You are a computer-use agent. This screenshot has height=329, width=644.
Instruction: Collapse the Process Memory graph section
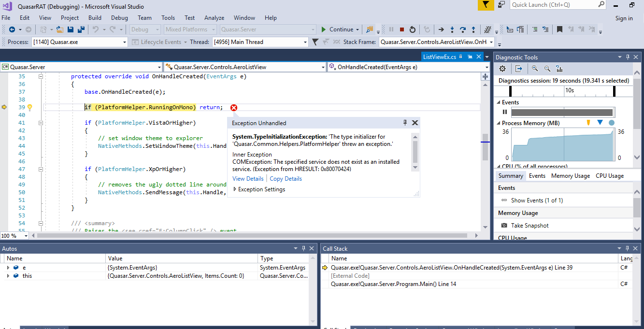[499, 123]
